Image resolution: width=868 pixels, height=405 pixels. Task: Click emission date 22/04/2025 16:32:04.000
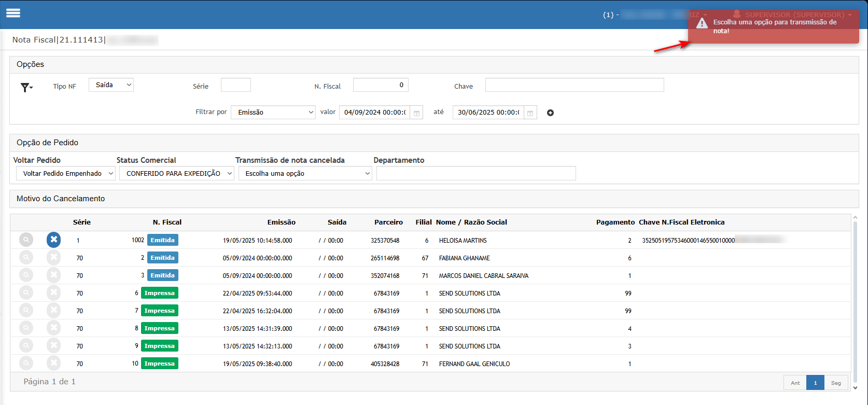[x=258, y=311]
